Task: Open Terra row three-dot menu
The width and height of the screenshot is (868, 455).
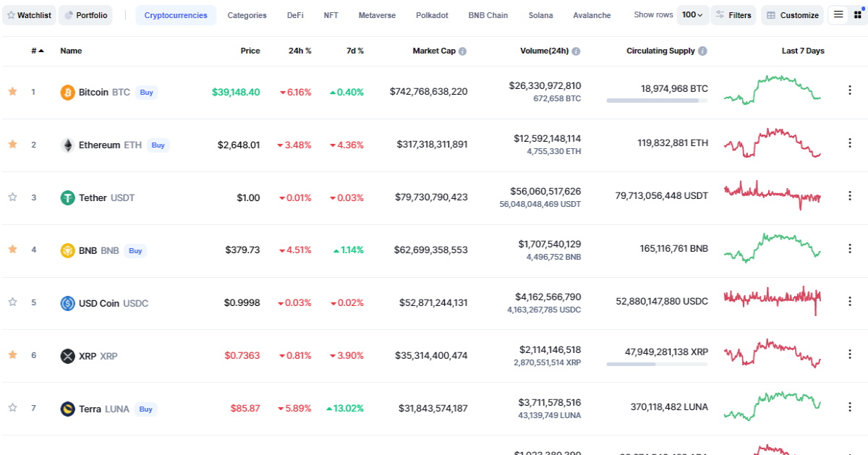Action: coord(850,407)
